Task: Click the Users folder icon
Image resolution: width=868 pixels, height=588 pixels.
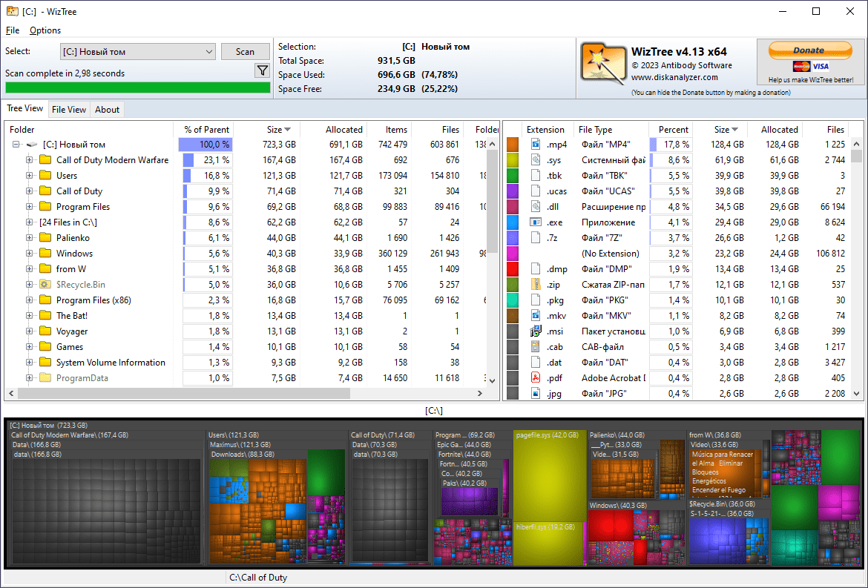Action: [45, 175]
